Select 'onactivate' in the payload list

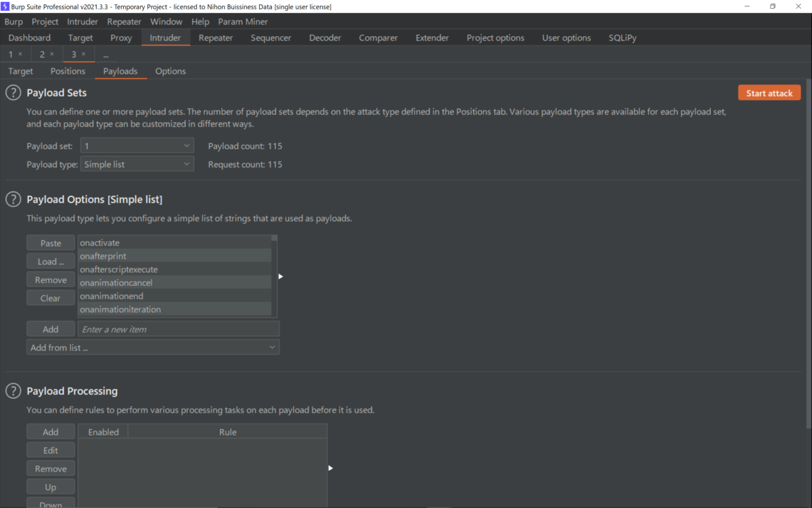click(175, 242)
